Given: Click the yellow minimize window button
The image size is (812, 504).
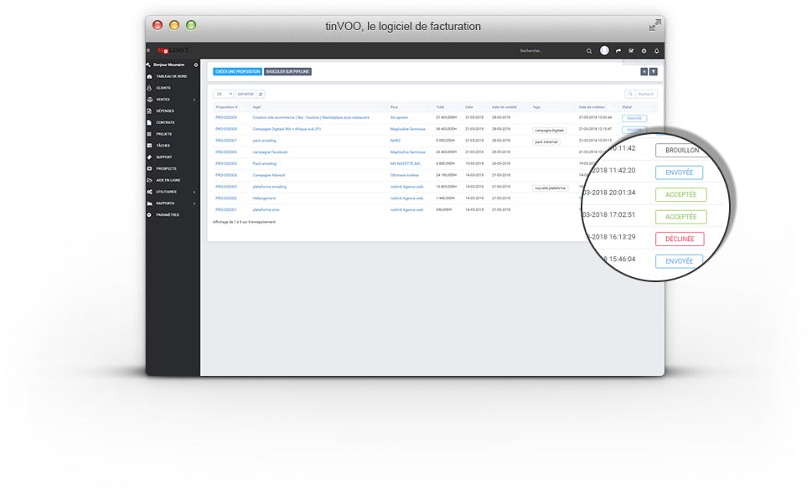Looking at the screenshot, I should point(174,25).
